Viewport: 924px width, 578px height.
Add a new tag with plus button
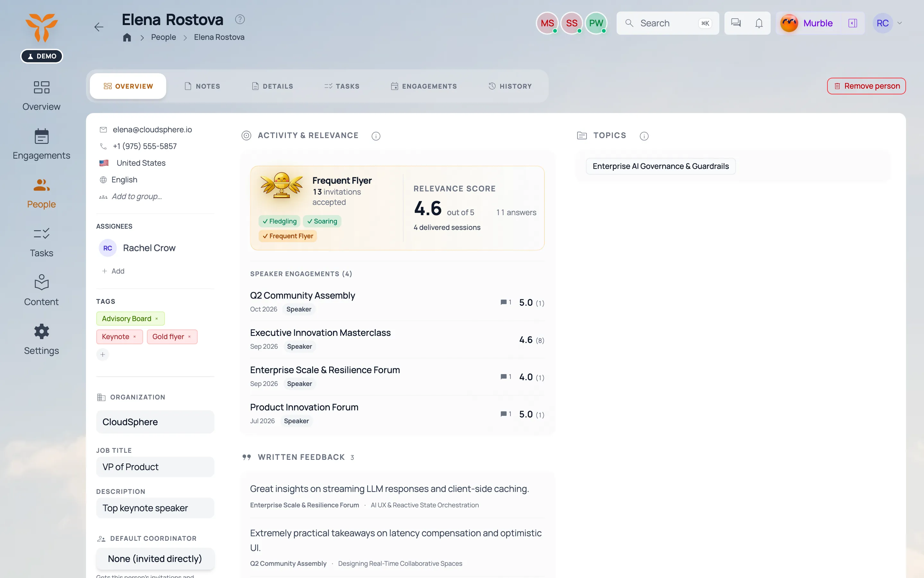(x=102, y=355)
